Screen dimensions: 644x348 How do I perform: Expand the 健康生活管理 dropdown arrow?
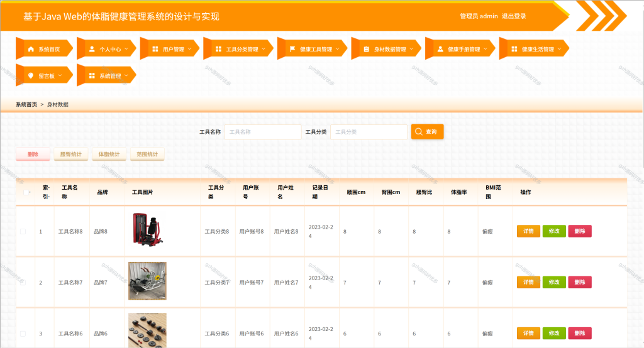[559, 49]
